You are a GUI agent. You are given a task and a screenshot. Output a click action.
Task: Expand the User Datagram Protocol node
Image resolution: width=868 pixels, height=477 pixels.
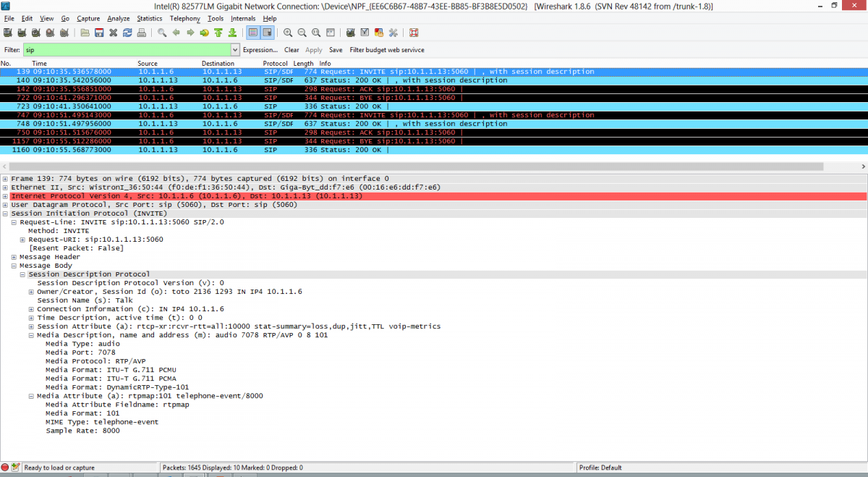5,205
